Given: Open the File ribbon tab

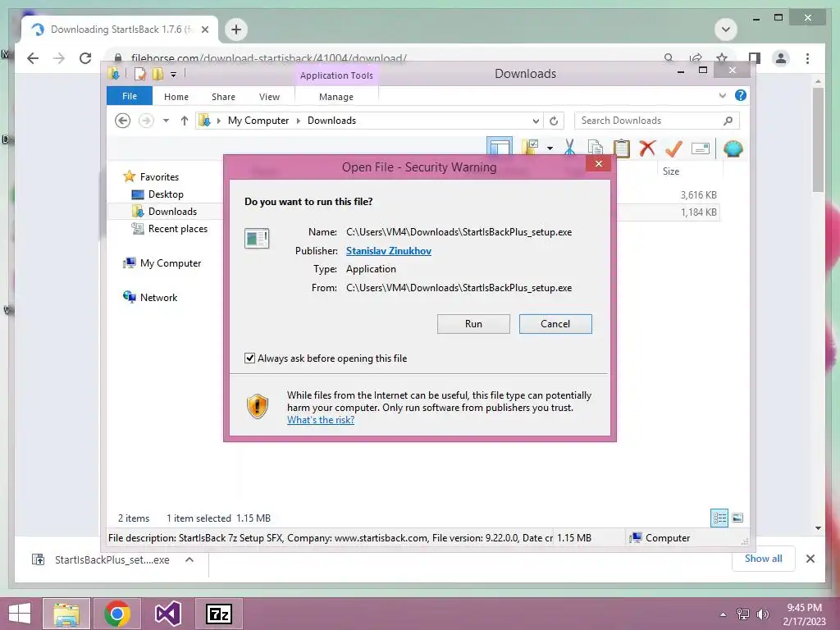Looking at the screenshot, I should (x=130, y=96).
